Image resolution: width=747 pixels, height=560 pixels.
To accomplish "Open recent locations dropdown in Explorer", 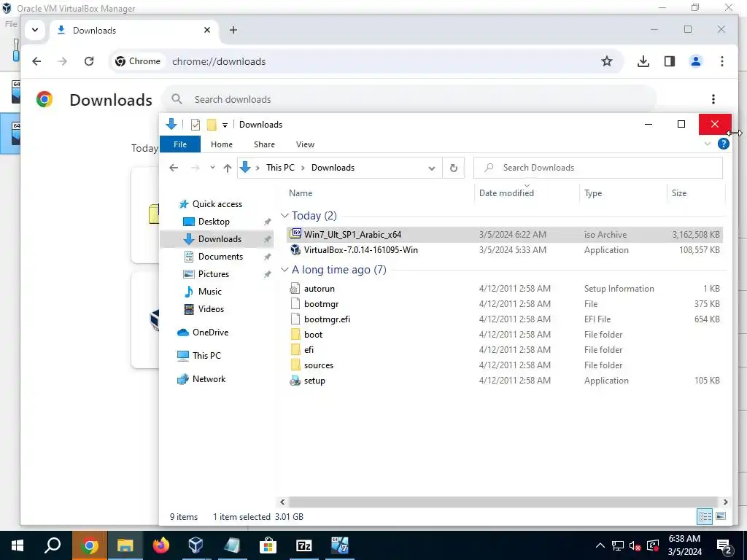I will pyautogui.click(x=212, y=168).
